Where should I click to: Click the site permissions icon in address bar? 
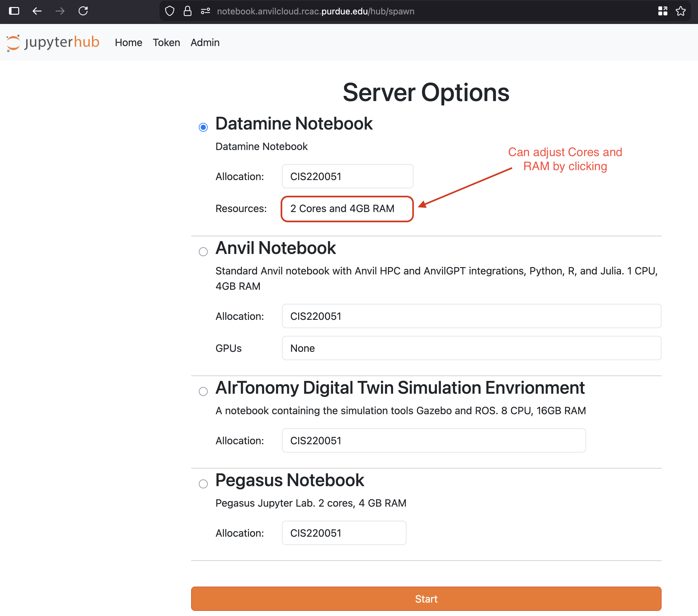coord(205,11)
